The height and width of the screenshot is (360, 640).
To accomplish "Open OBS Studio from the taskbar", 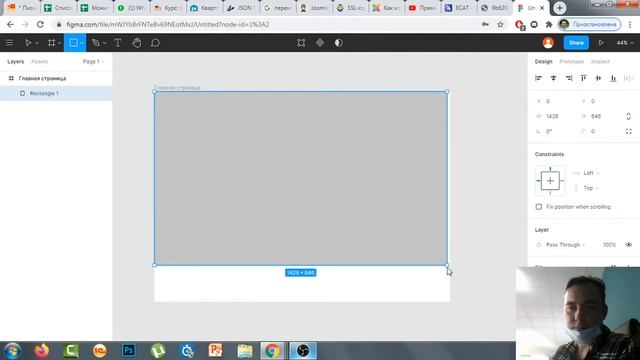I will (303, 351).
